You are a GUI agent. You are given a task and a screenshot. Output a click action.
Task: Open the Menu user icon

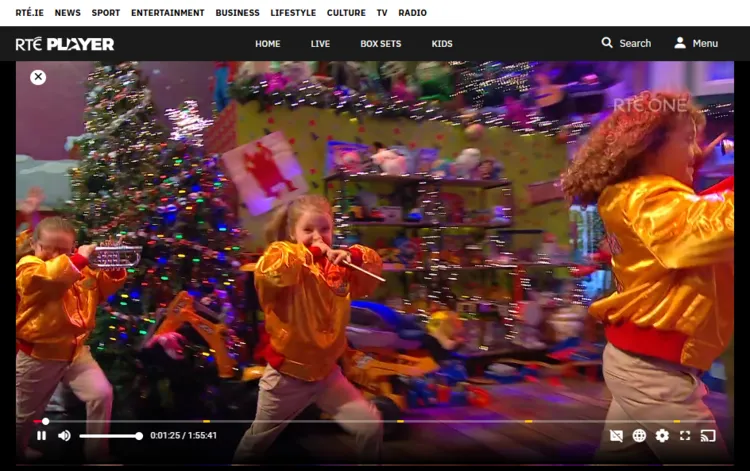click(x=680, y=43)
